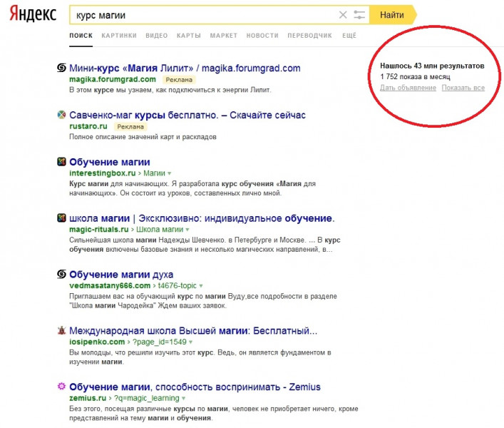504x428 pixels.
Task: Click snippet Сильнейшая школа магии Надежды Шевченко
Action: [205, 245]
